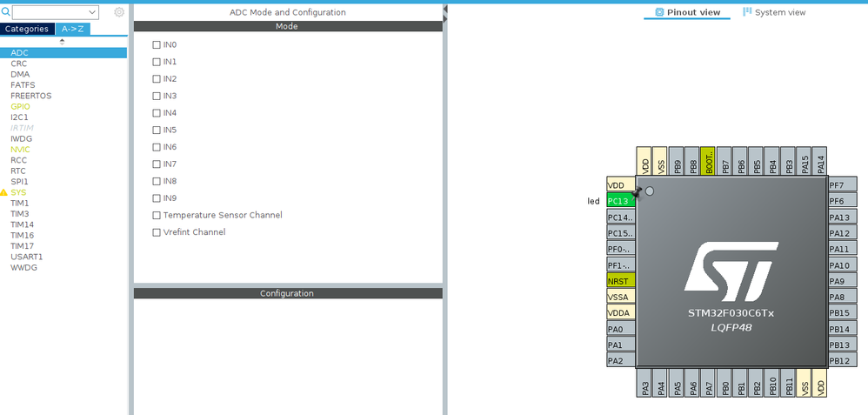This screenshot has width=868, height=415.
Task: Click the VDDA pin
Action: click(x=620, y=313)
